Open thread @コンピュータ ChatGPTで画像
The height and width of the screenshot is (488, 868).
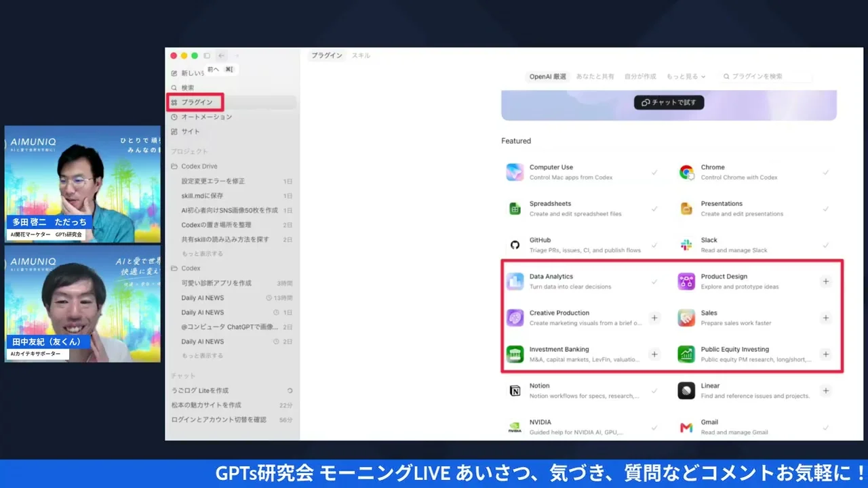point(231,327)
